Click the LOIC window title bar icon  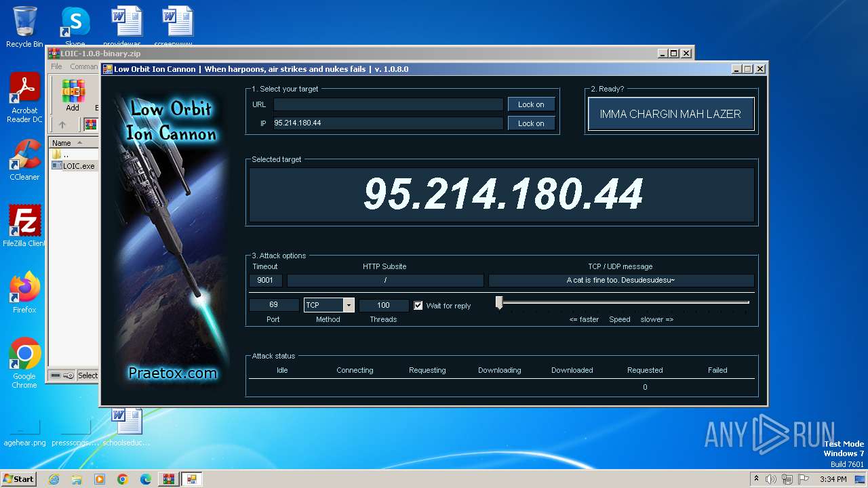(108, 69)
